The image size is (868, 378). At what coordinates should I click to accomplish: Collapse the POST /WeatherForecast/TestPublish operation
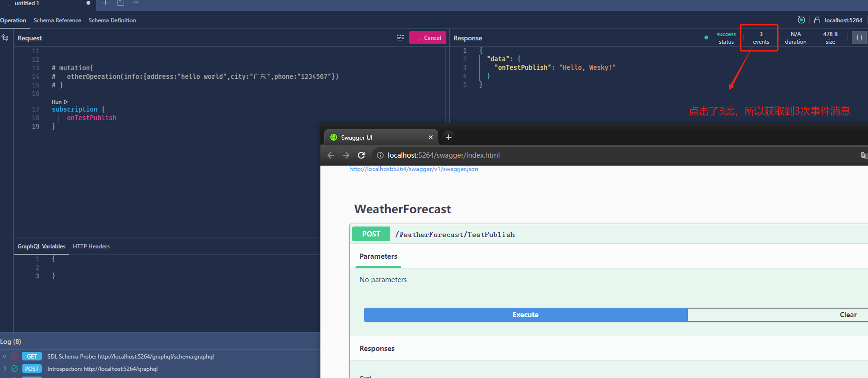point(608,234)
